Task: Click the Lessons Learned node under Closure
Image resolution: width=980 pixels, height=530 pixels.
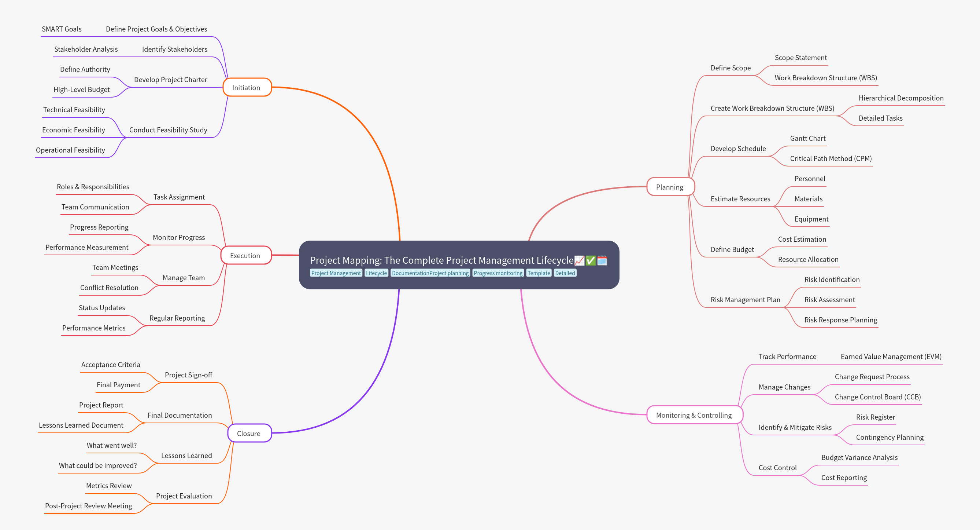Action: 186,456
